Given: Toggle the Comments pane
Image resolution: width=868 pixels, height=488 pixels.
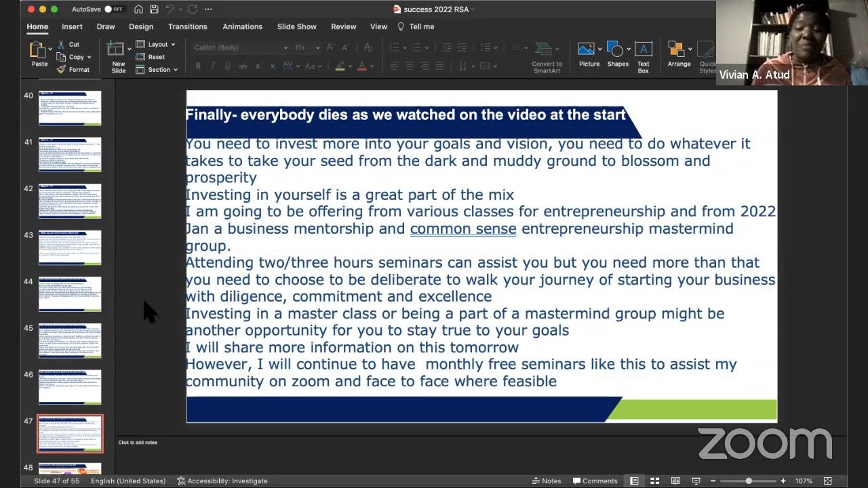Looking at the screenshot, I should [x=594, y=481].
